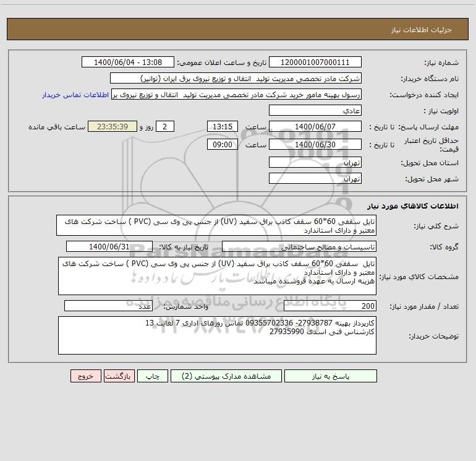476x461 pixels.
Task: Click the label 'اولویت نیاز :'
Action: point(441,111)
